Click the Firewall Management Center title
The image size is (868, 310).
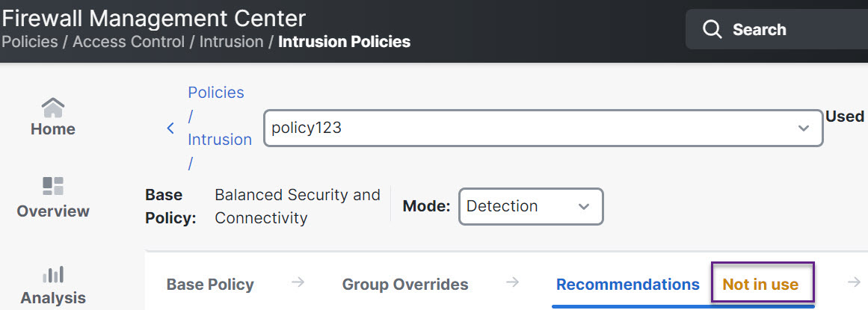(154, 17)
